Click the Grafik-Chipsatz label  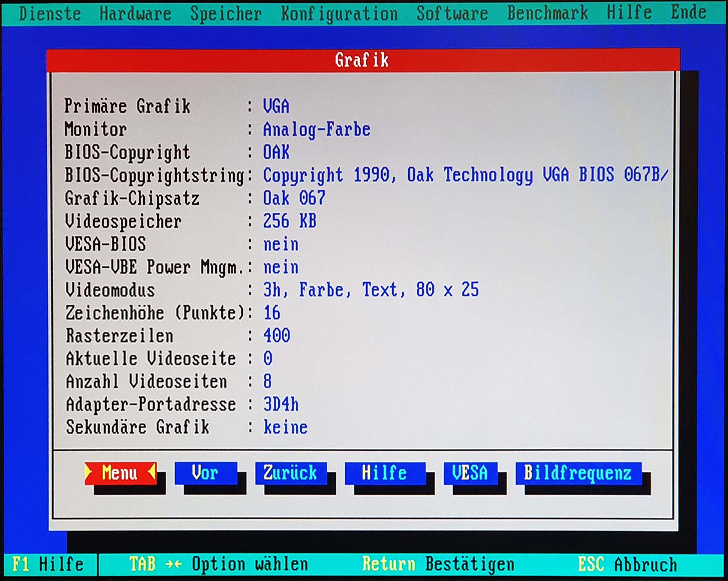click(132, 199)
